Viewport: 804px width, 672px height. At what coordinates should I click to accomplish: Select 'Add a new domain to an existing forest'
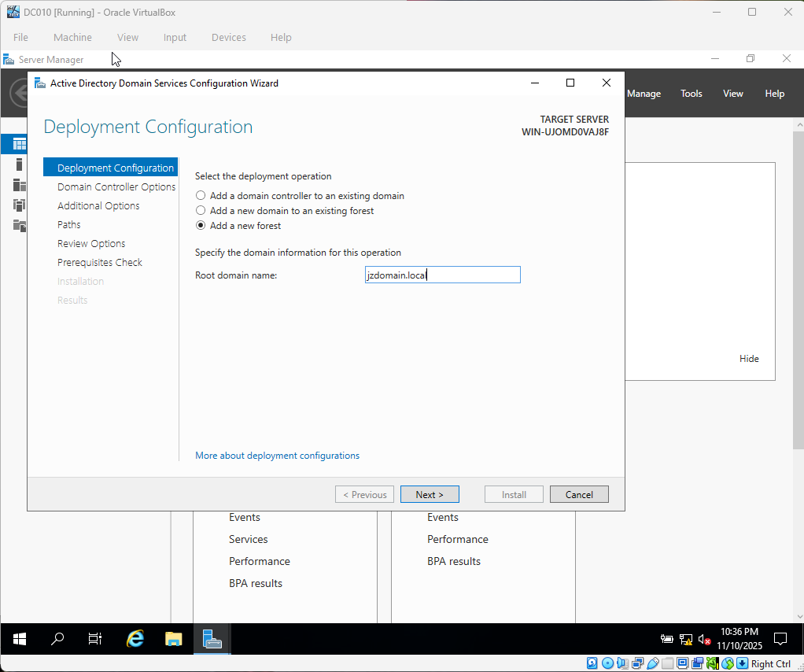pos(201,210)
